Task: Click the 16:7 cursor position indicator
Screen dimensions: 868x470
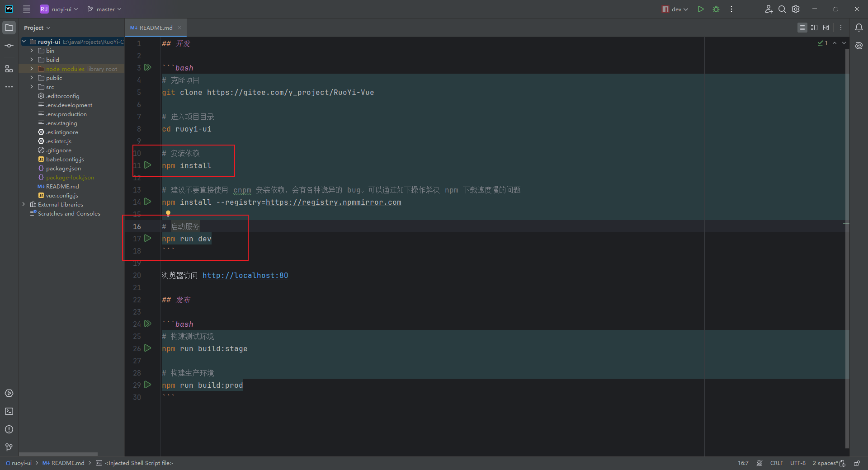Action: coord(743,463)
